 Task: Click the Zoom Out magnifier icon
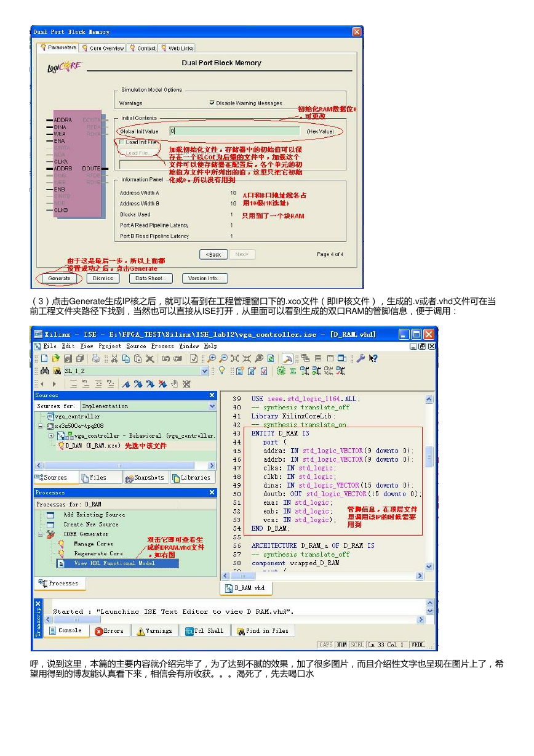pos(223,358)
